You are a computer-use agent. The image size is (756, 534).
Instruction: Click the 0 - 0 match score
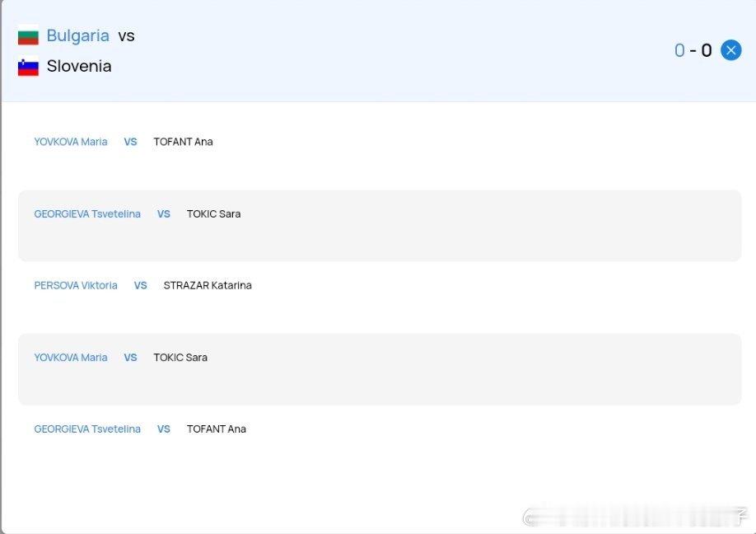click(x=693, y=50)
